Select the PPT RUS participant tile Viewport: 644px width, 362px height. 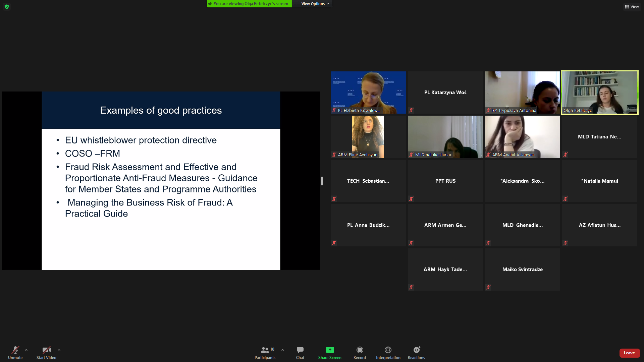[445, 181]
